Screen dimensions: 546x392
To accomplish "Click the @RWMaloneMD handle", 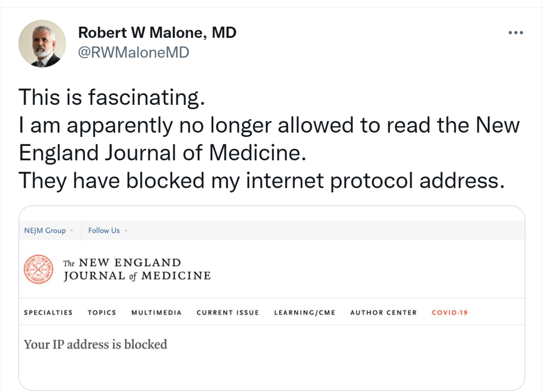I will tap(134, 52).
